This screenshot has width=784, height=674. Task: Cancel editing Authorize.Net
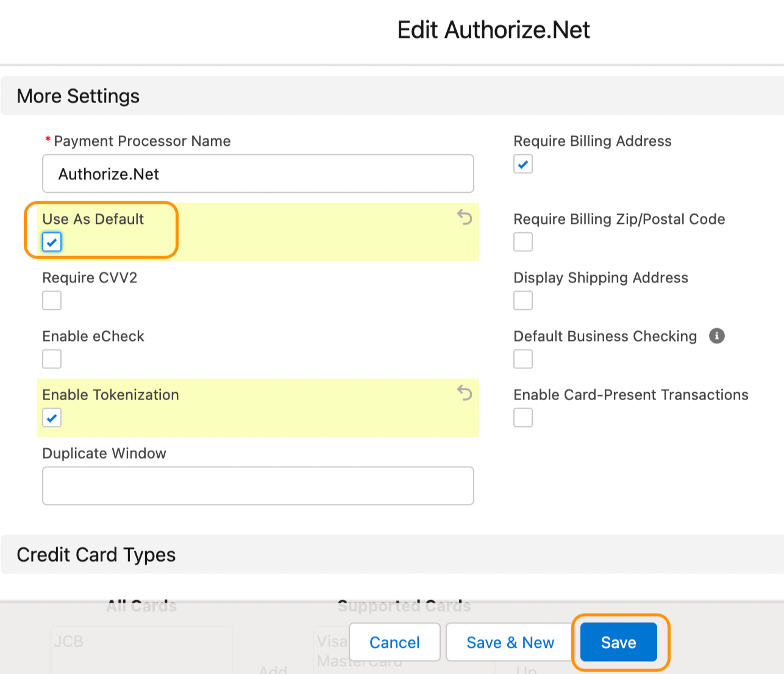(x=394, y=642)
